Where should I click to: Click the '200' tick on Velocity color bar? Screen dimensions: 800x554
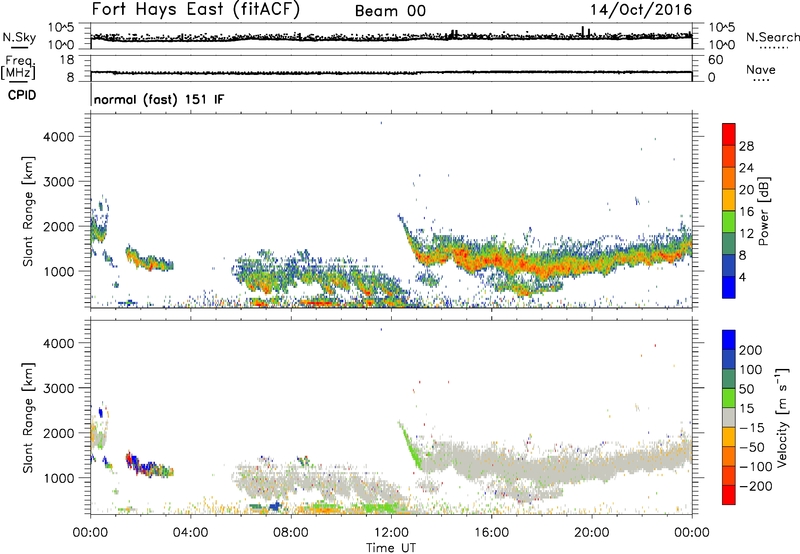(x=751, y=350)
